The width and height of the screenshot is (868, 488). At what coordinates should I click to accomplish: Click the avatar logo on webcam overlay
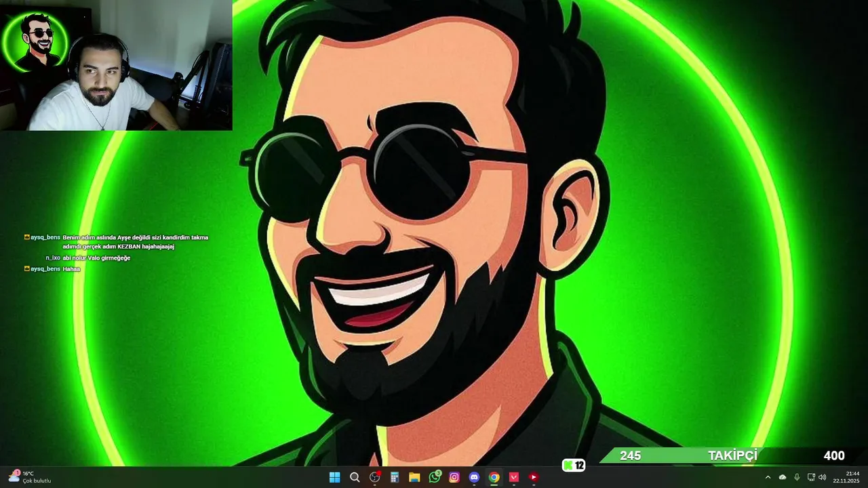[x=35, y=41]
